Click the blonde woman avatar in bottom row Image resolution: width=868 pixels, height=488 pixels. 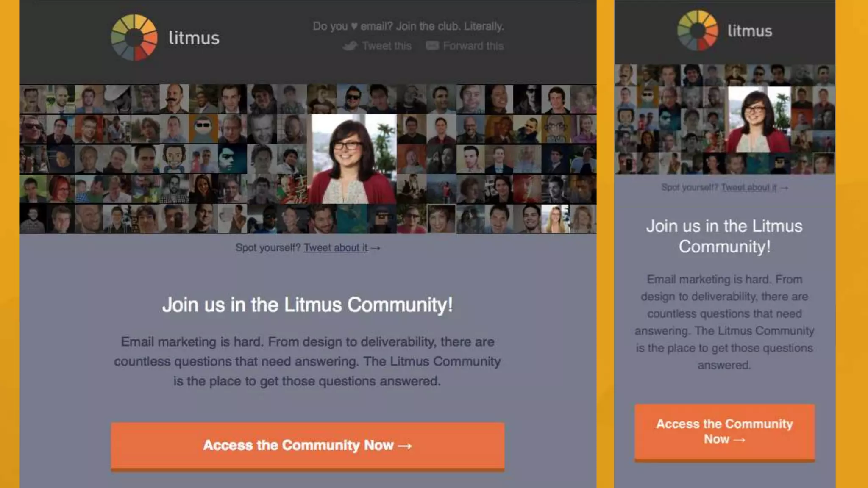(x=555, y=219)
